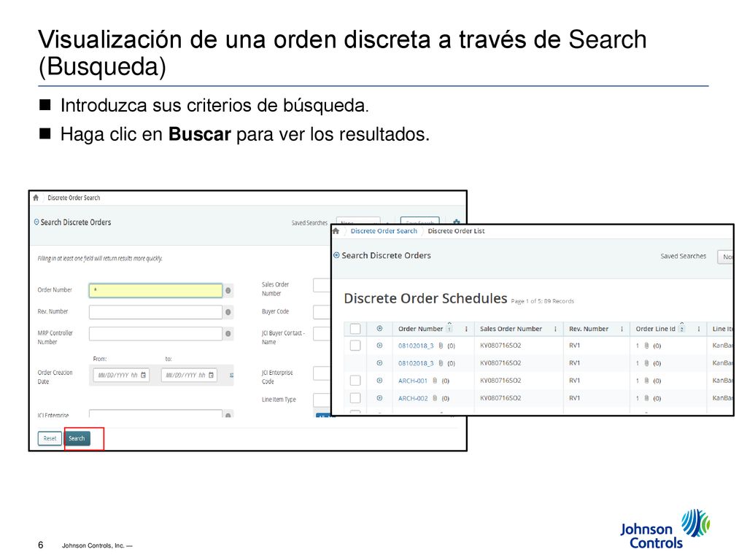Click the expand-all icon in the table header
The width and height of the screenshot is (747, 560).
(379, 329)
